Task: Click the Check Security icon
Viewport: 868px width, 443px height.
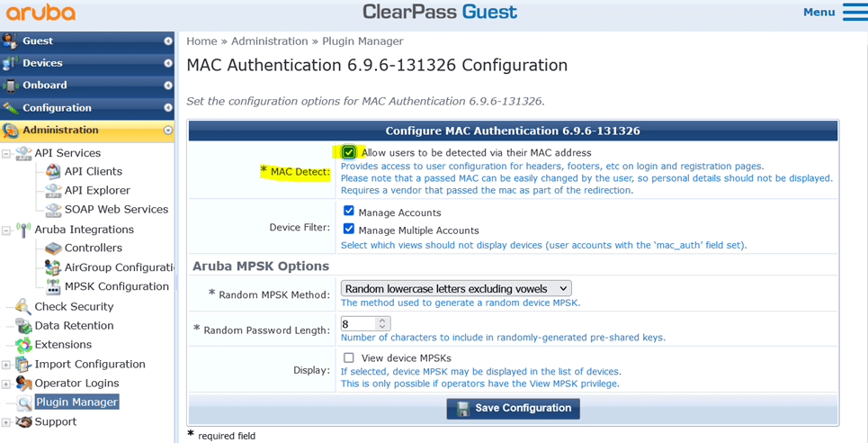Action: click(x=23, y=306)
